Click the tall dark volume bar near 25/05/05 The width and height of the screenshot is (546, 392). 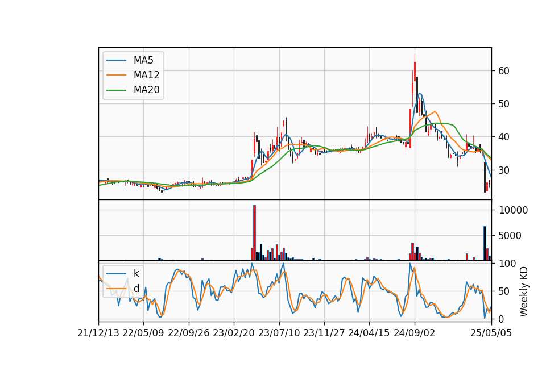tap(485, 243)
